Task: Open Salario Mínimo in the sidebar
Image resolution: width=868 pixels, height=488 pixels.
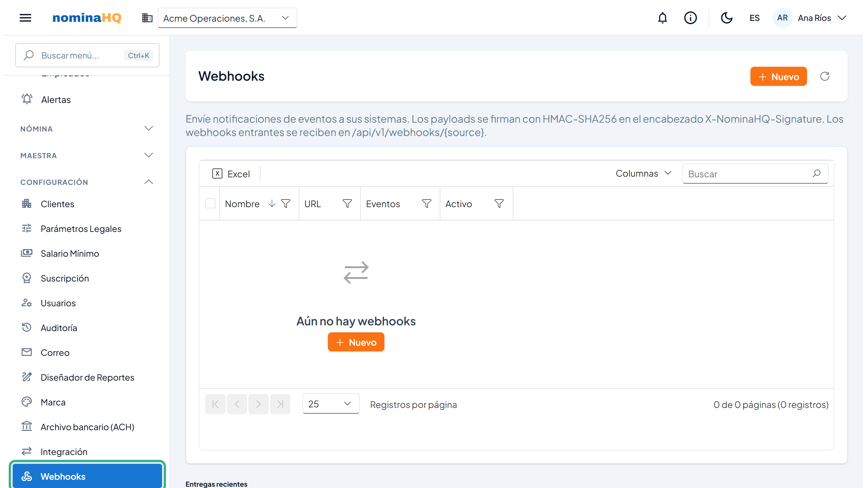Action: 87,254
